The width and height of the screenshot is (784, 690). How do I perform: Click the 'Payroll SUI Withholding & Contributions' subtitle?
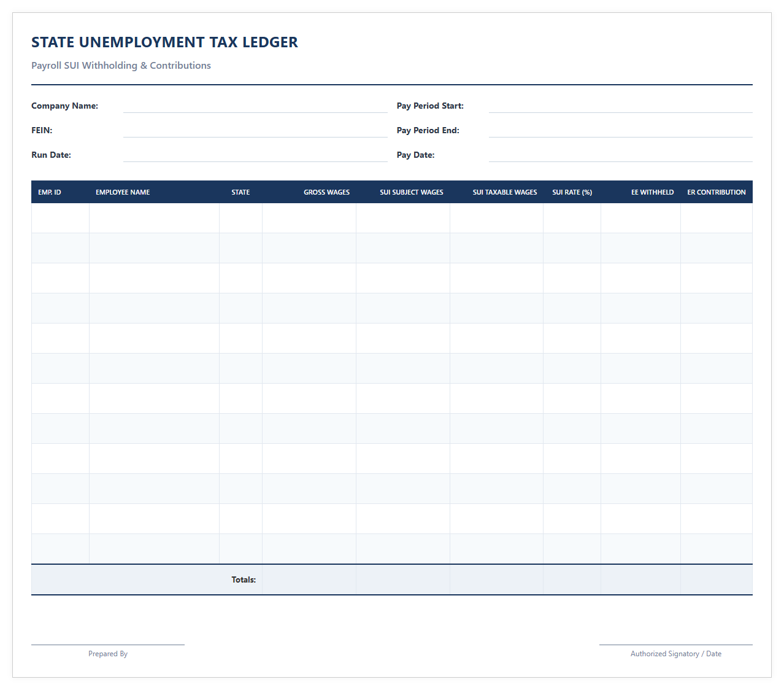121,66
